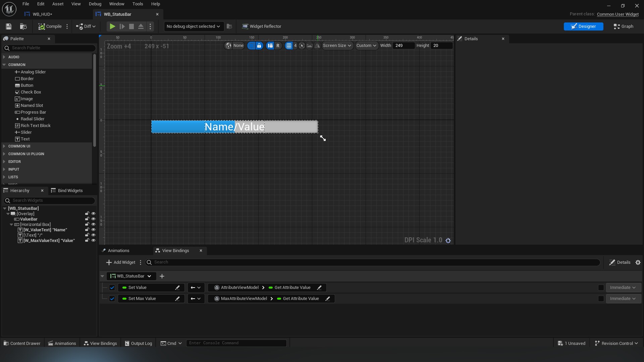Viewport: 644px width, 362px height.
Task: Open the Immediate dropdown for Set Value
Action: tap(623, 288)
